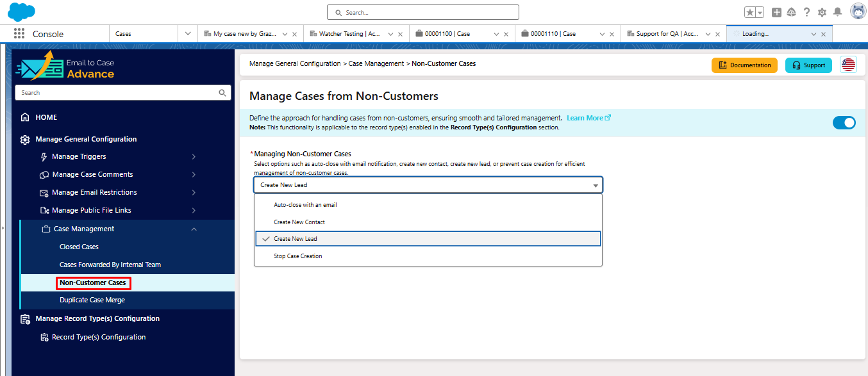Open the Support for QA tab chevron
868x376 pixels.
pos(708,34)
